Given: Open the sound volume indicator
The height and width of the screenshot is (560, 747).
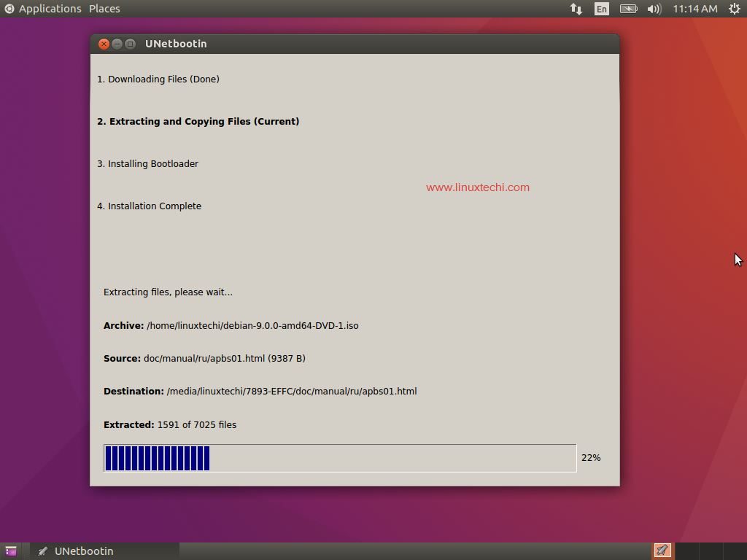Looking at the screenshot, I should coord(654,9).
